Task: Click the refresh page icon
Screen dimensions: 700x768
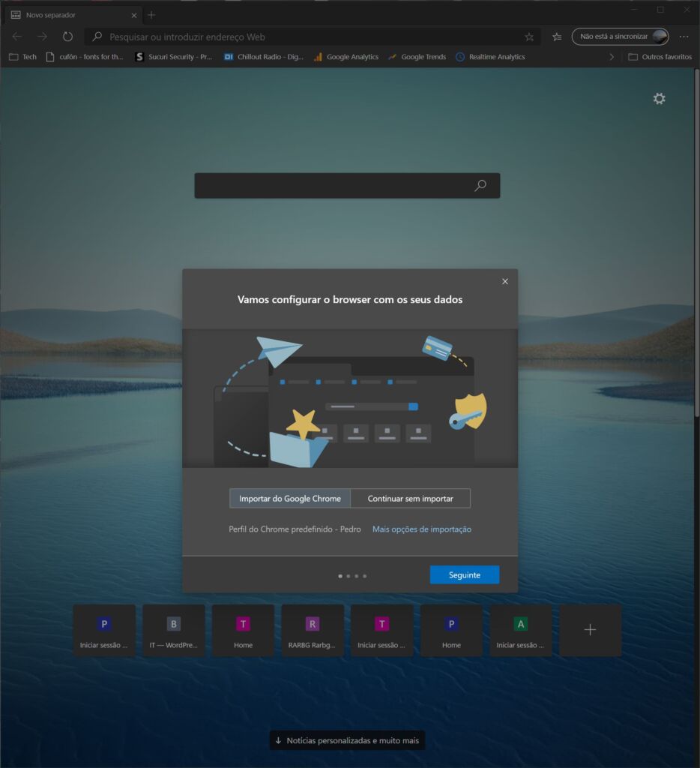Action: coord(67,37)
